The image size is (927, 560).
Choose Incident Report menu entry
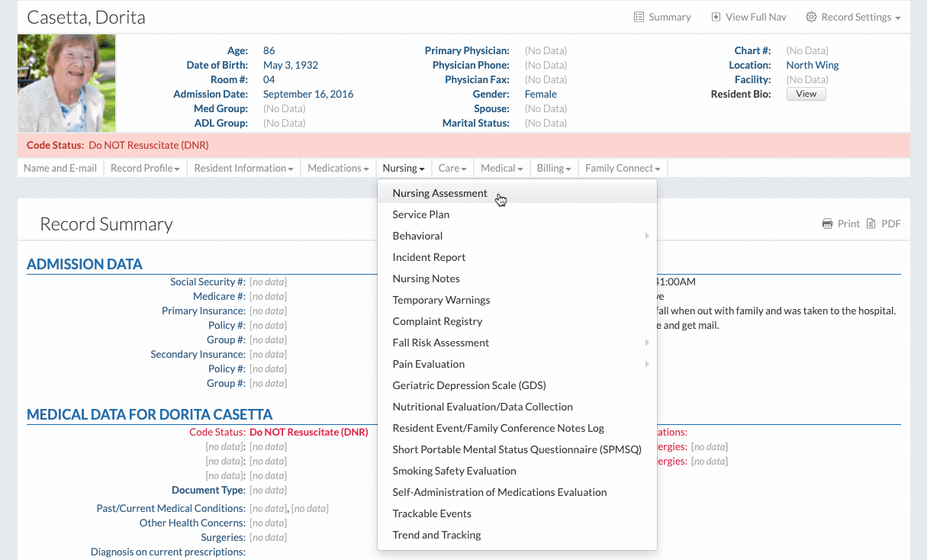click(x=429, y=257)
